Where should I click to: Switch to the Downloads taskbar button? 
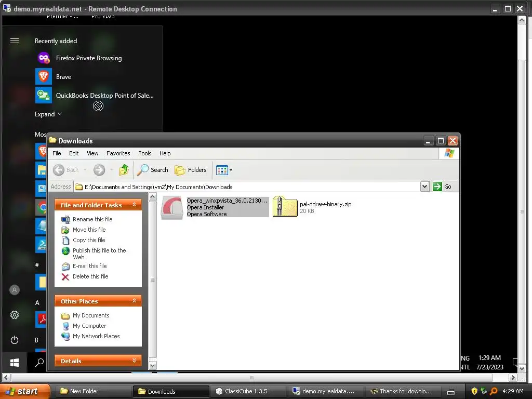(170, 392)
